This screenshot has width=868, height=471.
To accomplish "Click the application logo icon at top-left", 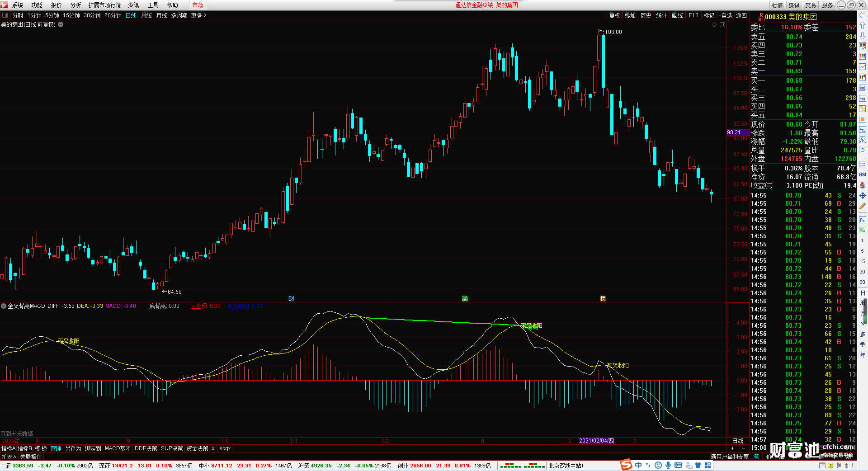I will (x=5, y=5).
